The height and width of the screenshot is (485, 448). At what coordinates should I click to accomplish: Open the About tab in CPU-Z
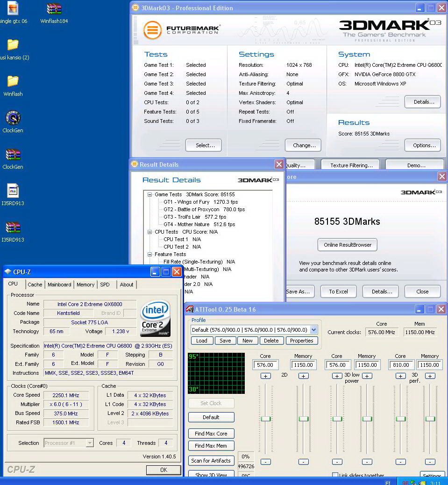click(127, 285)
